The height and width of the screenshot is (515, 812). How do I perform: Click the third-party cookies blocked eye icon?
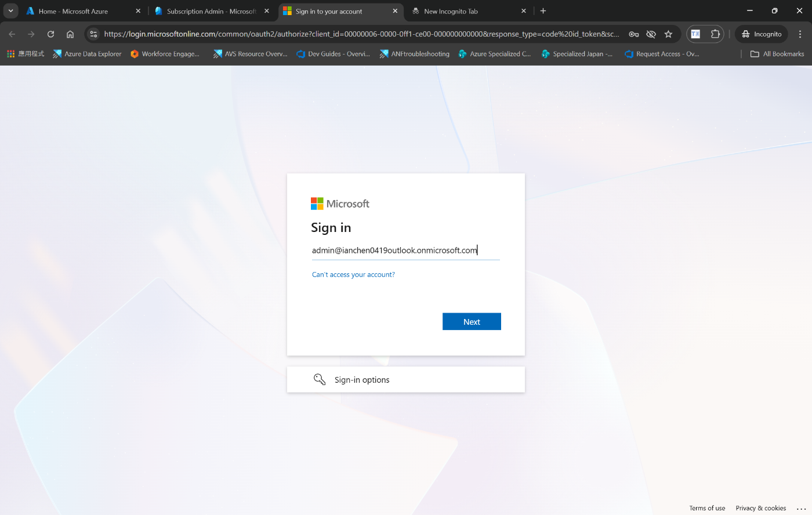click(x=651, y=34)
